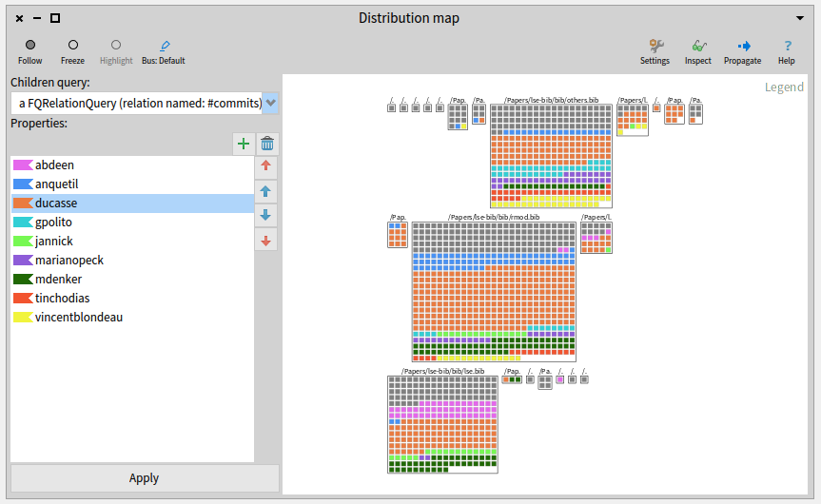This screenshot has width=821, height=504.
Task: Expand the Children query dropdown arrow
Action: click(271, 103)
